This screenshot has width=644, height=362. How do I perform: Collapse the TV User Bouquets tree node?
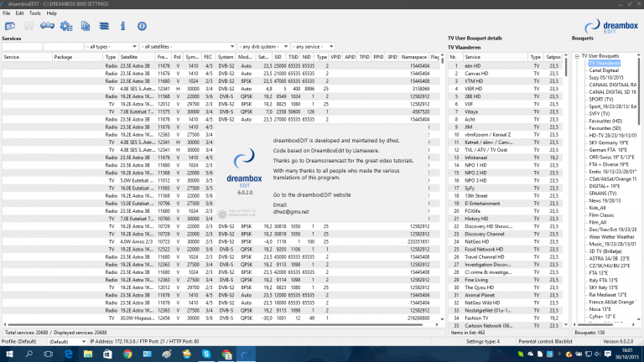576,56
